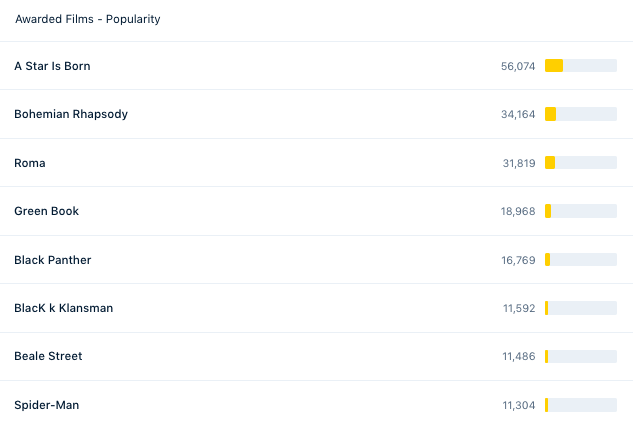Viewport: 633px width, 426px height.
Task: Click the Spider-Man popularity bar
Action: click(x=581, y=405)
